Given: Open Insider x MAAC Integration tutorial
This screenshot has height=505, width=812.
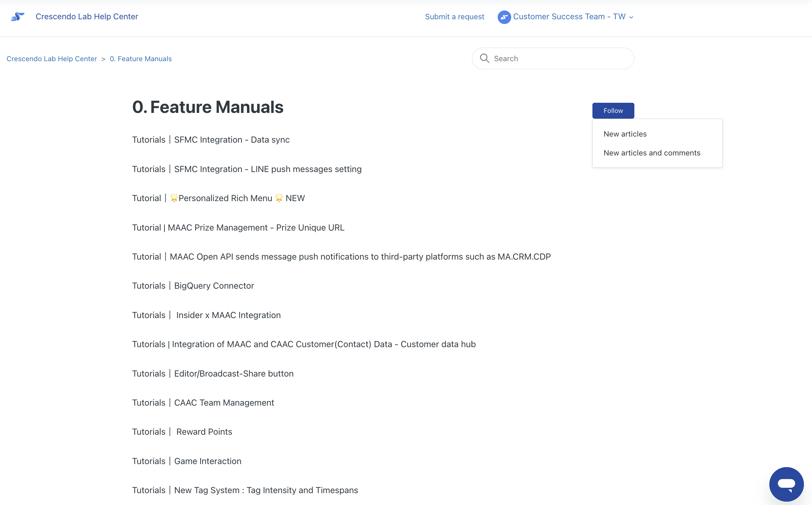Looking at the screenshot, I should (206, 315).
